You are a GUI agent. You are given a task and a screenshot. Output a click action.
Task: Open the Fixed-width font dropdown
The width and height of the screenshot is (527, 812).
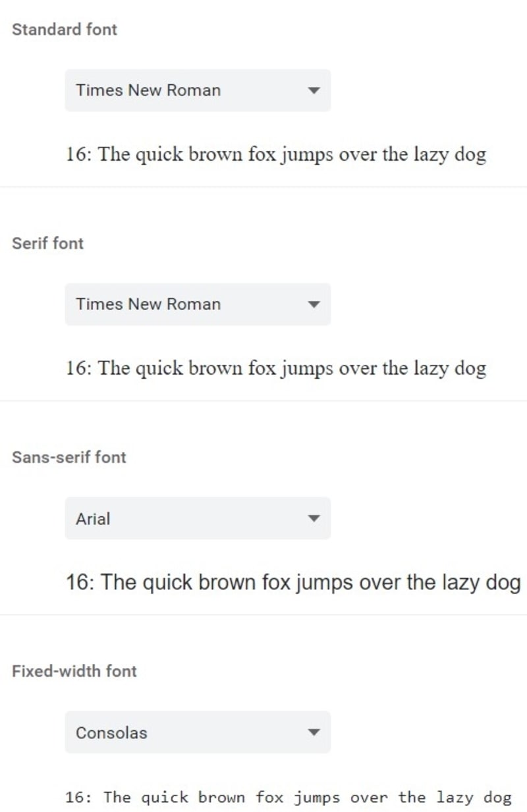(196, 732)
